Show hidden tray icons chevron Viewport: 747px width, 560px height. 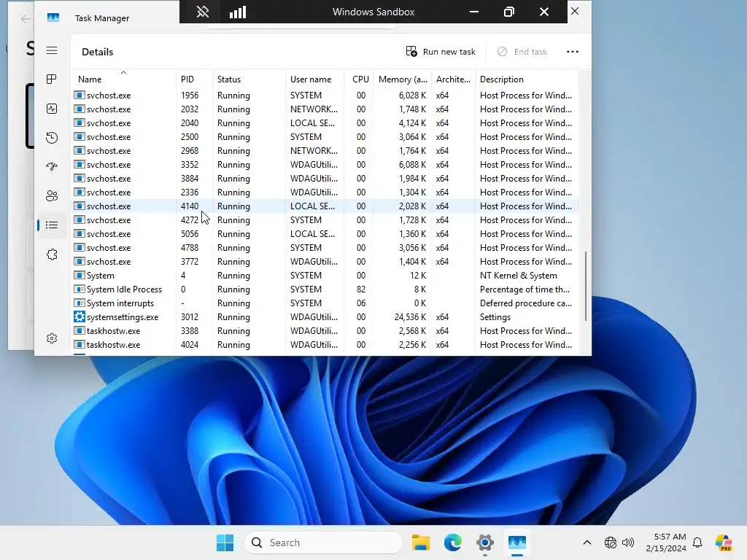587,542
